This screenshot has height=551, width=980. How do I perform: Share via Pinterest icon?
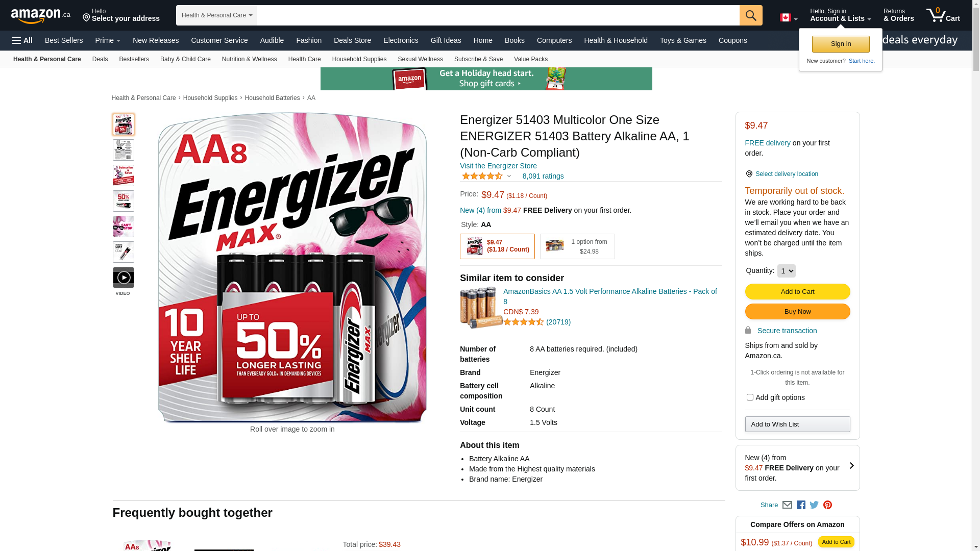coord(827,505)
